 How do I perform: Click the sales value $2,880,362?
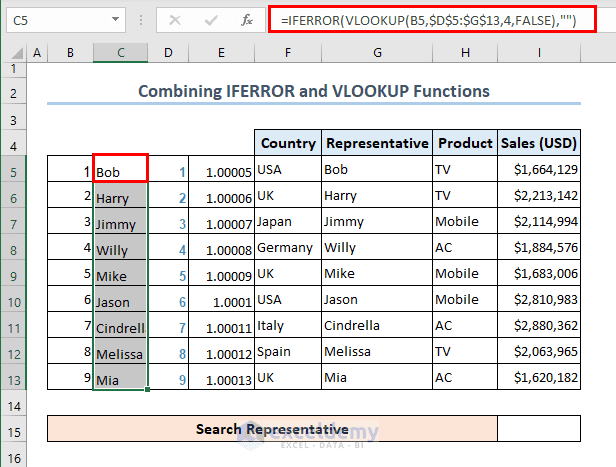[539, 325]
